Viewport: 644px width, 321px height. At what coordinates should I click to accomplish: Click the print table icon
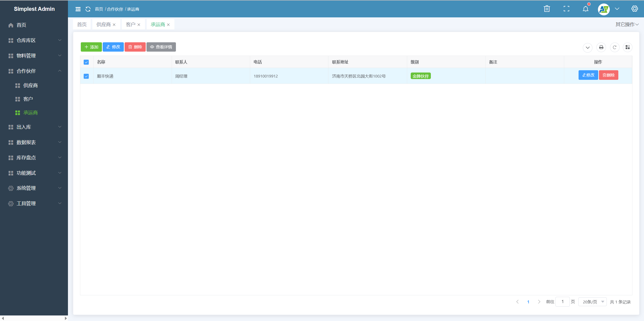pos(601,47)
